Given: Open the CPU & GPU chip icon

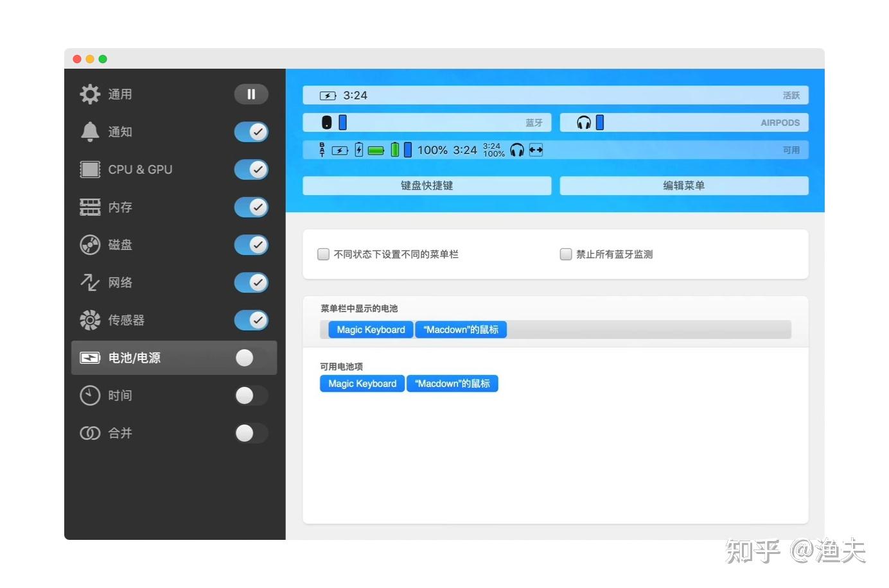Looking at the screenshot, I should pyautogui.click(x=90, y=169).
